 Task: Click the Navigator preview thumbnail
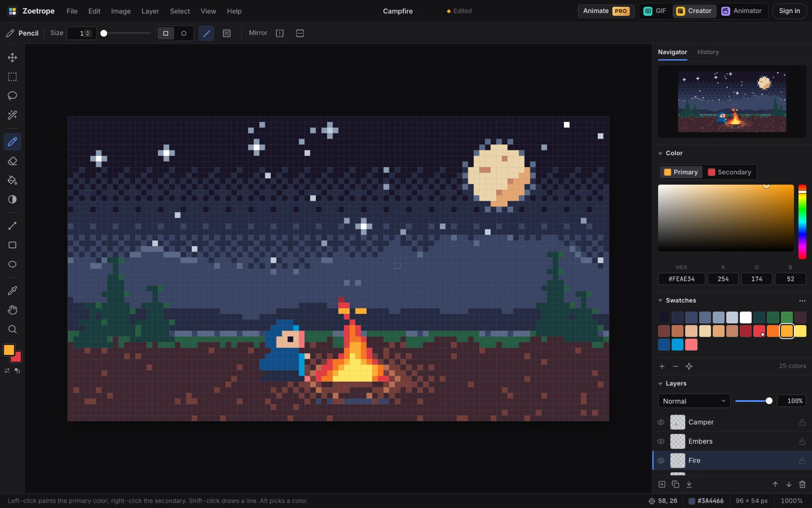732,102
